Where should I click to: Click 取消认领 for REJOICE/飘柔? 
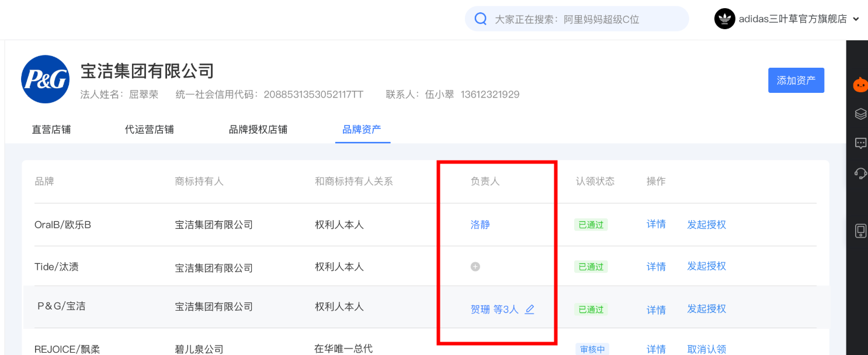pos(707,349)
